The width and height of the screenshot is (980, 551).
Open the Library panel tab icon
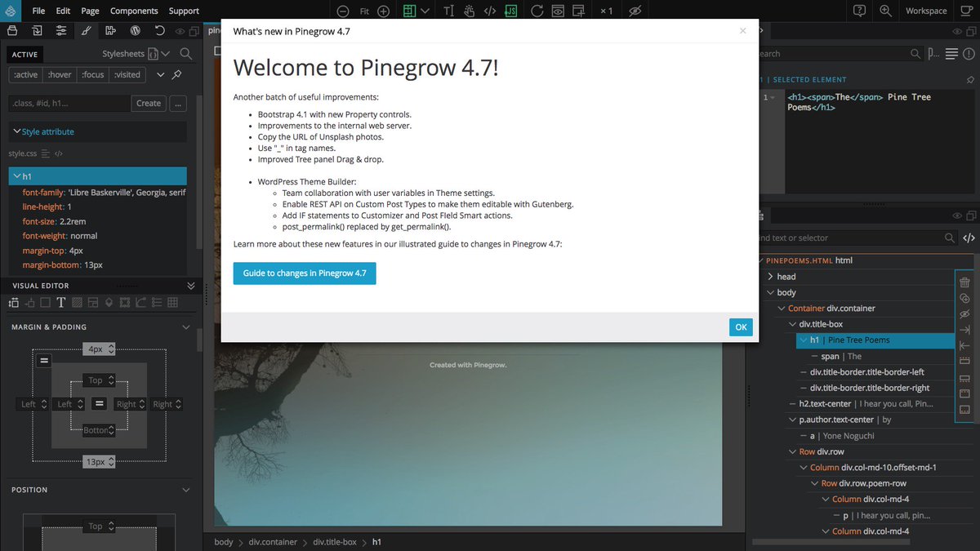click(11, 31)
